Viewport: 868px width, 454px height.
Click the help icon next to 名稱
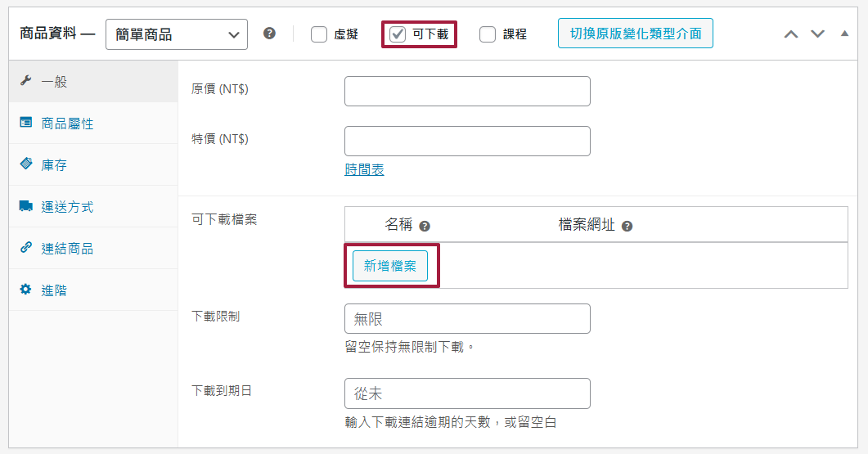coord(425,226)
